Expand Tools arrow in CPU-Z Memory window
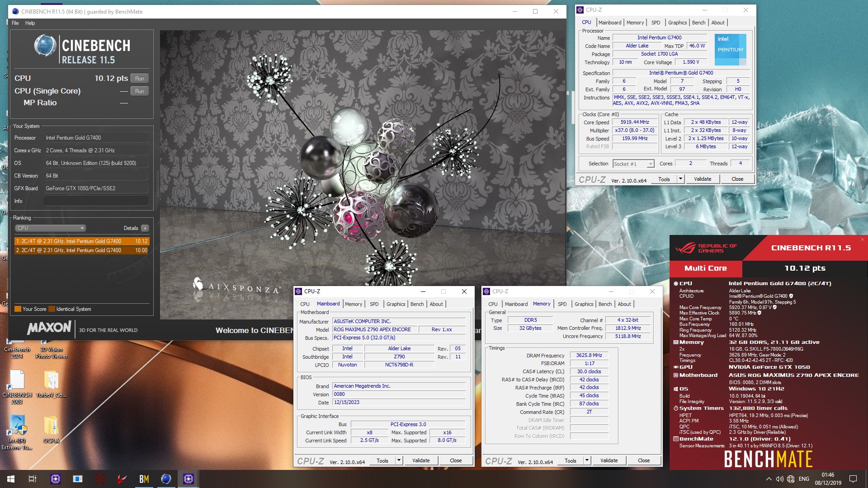 tap(586, 460)
